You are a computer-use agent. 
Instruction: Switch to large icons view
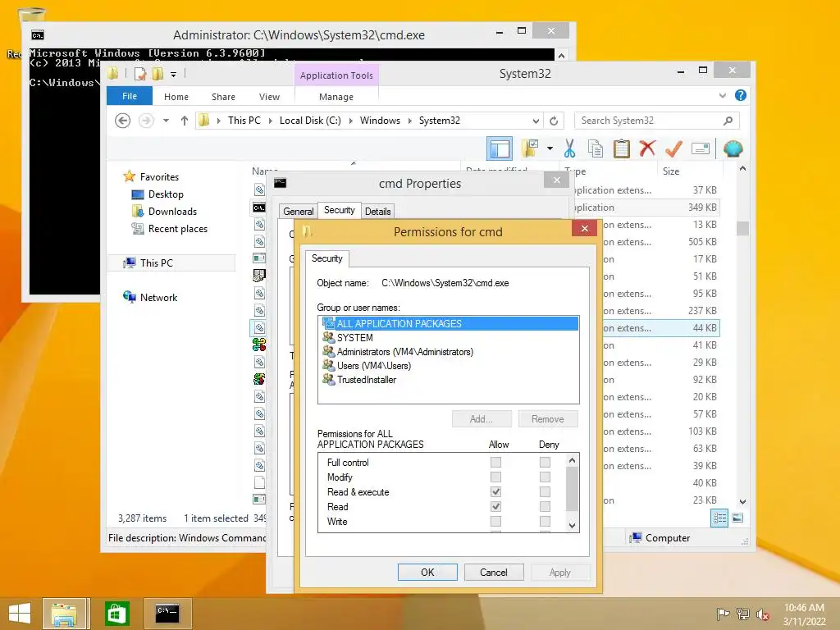tap(737, 518)
